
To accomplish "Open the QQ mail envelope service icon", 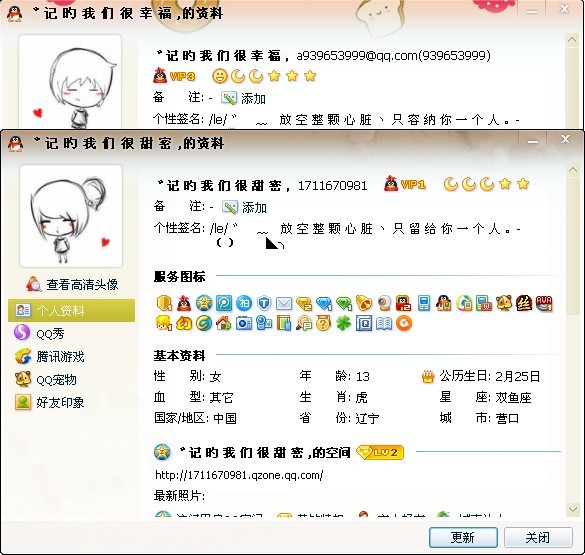I will (284, 304).
